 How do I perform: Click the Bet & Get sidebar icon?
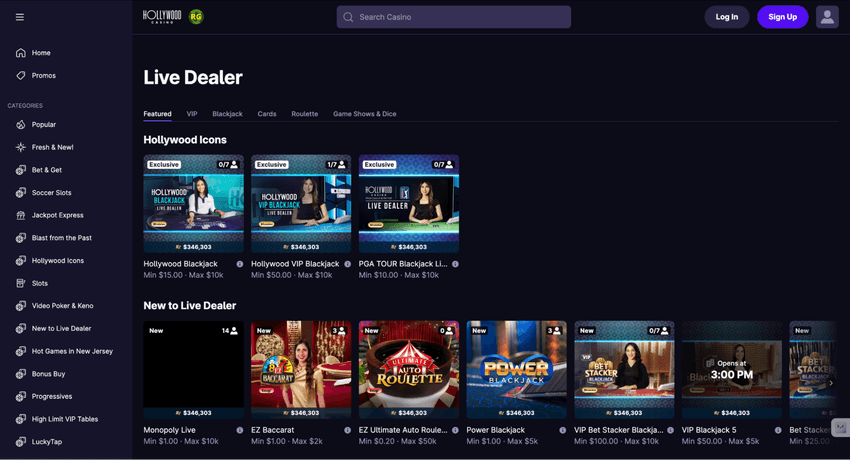(x=21, y=170)
